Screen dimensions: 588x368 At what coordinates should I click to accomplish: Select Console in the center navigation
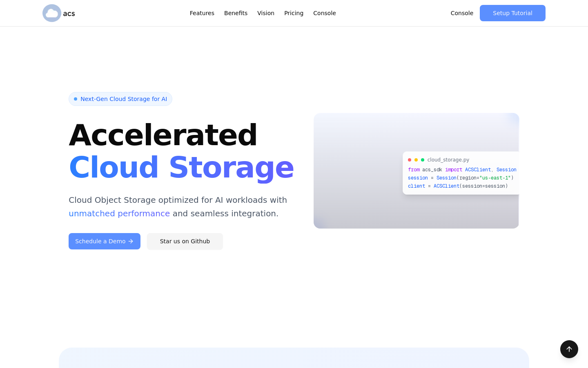[325, 13]
